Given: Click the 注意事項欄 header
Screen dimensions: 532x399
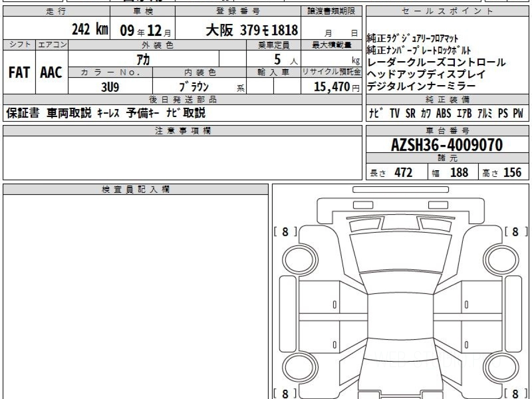Looking at the screenshot, I should [182, 130].
